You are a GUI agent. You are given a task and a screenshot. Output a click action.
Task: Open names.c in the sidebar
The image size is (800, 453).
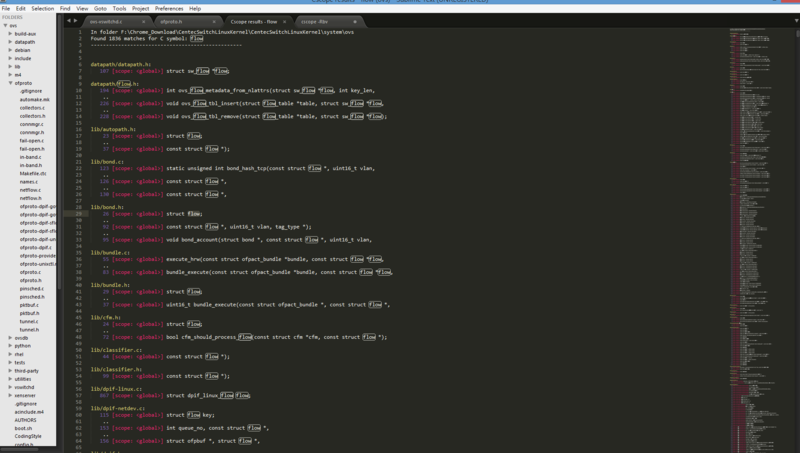[29, 182]
